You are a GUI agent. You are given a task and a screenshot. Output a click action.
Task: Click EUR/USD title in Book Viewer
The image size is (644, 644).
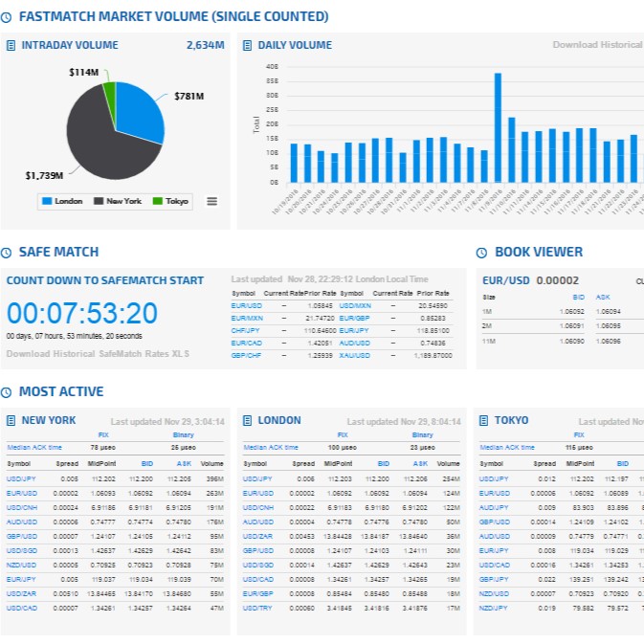coord(505,280)
